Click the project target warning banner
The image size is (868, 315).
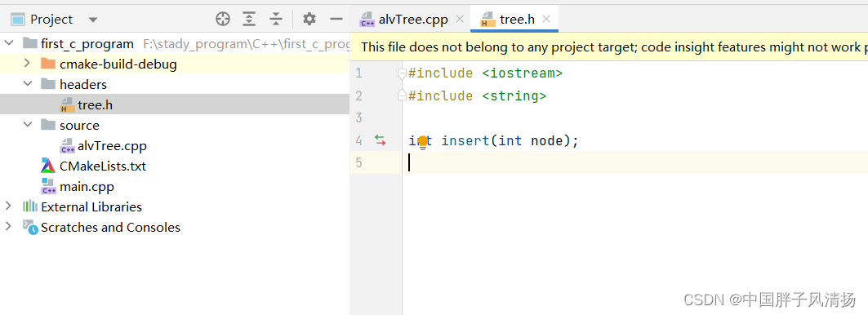[609, 47]
